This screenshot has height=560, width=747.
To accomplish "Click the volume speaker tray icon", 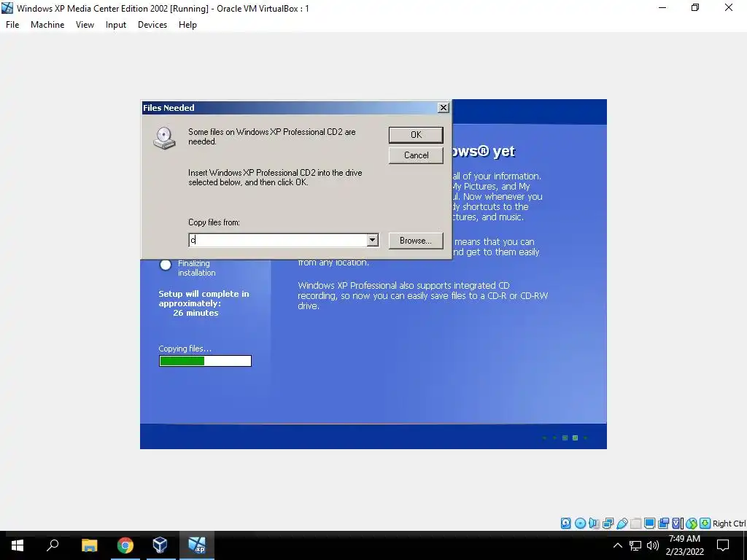I will [x=653, y=545].
